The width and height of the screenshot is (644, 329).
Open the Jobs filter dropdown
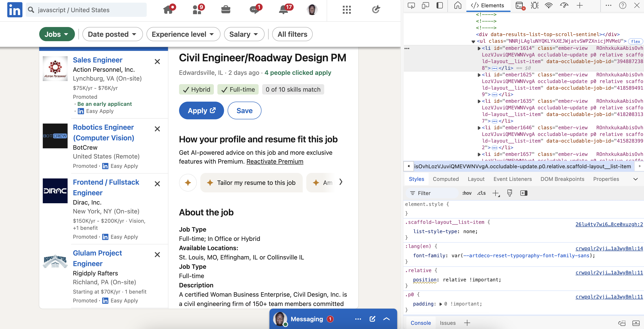[x=57, y=34]
